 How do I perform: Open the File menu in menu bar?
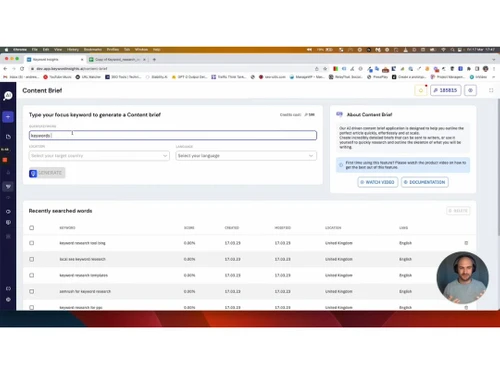[35, 50]
